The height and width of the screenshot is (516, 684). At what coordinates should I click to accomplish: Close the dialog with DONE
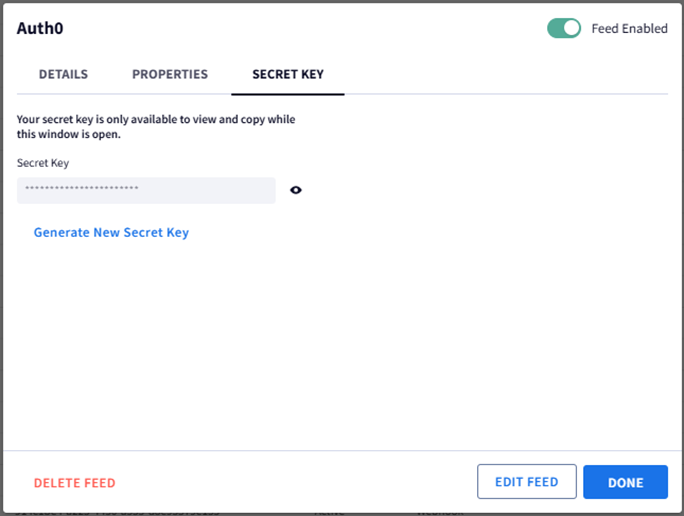[x=626, y=482]
